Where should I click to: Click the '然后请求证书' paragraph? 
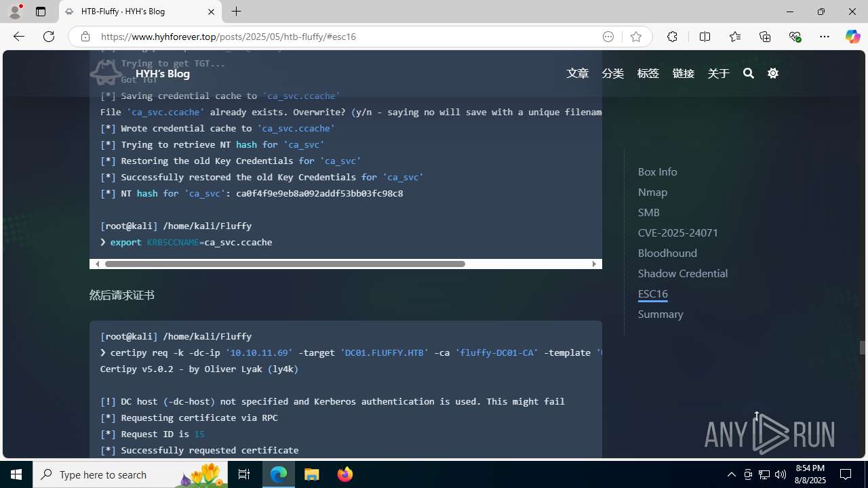(122, 295)
